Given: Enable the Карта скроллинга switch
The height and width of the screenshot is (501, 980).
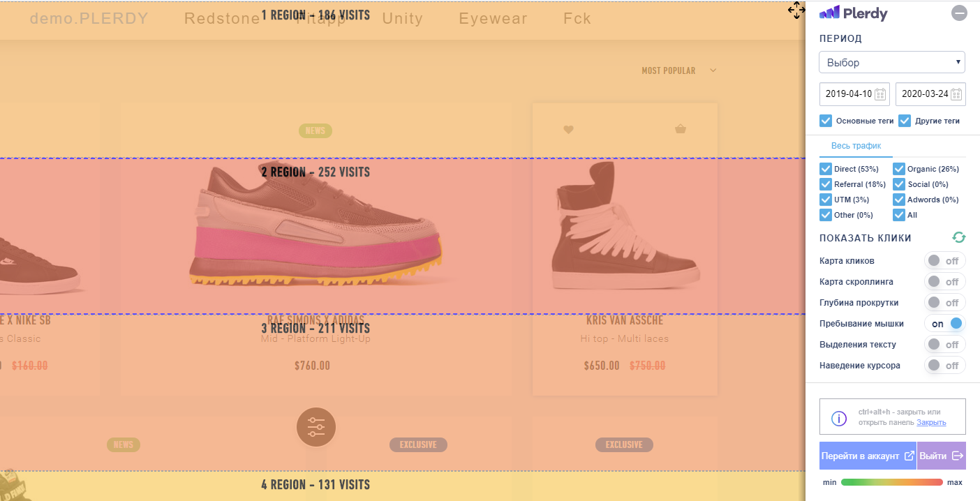Looking at the screenshot, I should [944, 282].
